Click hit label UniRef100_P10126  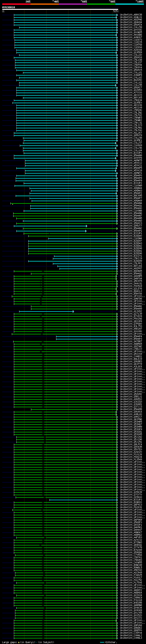coord(131,455)
